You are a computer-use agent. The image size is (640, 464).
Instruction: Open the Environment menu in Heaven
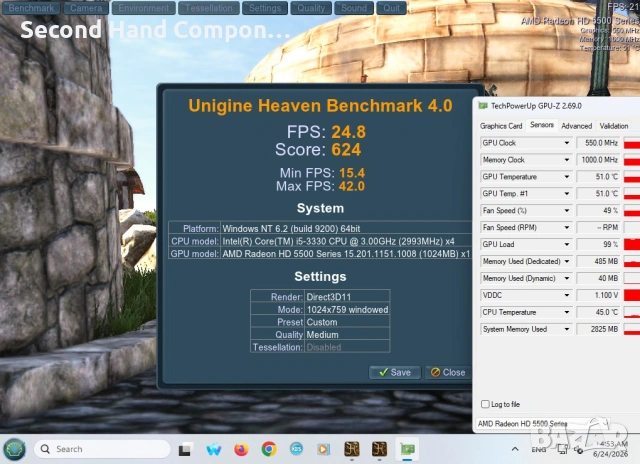pos(144,8)
